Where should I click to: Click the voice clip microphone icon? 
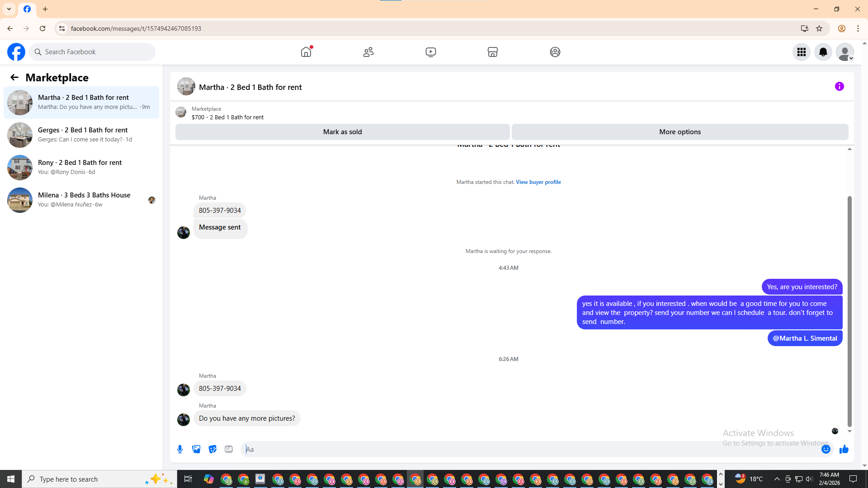click(180, 449)
